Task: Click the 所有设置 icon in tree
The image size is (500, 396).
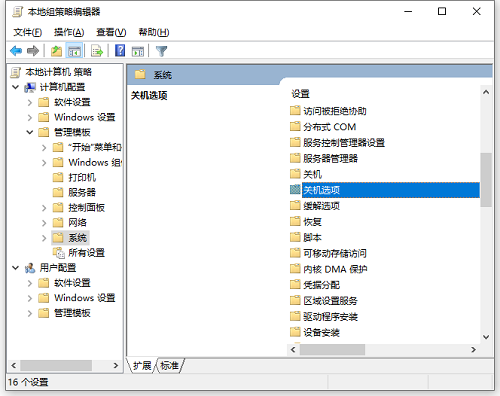Action: click(x=59, y=253)
